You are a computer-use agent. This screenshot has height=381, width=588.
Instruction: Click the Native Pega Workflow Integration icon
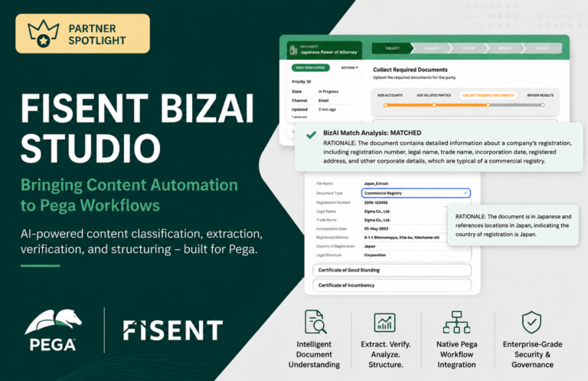click(456, 322)
